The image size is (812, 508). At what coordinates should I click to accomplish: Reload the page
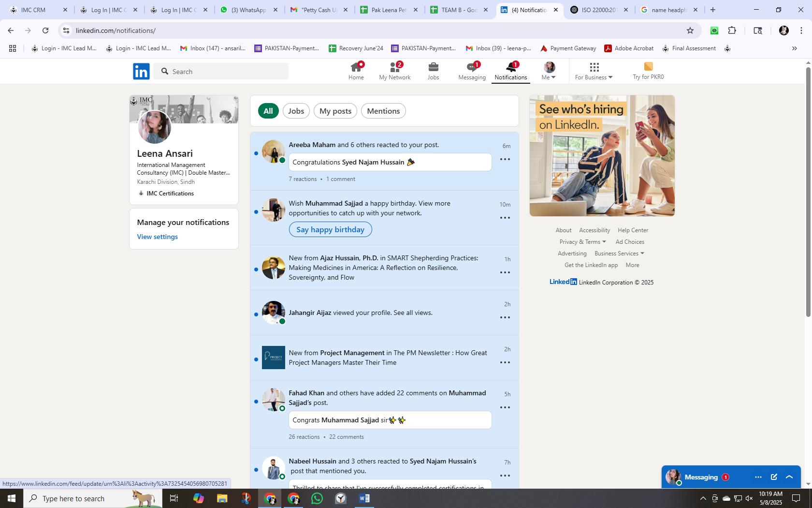[45, 30]
